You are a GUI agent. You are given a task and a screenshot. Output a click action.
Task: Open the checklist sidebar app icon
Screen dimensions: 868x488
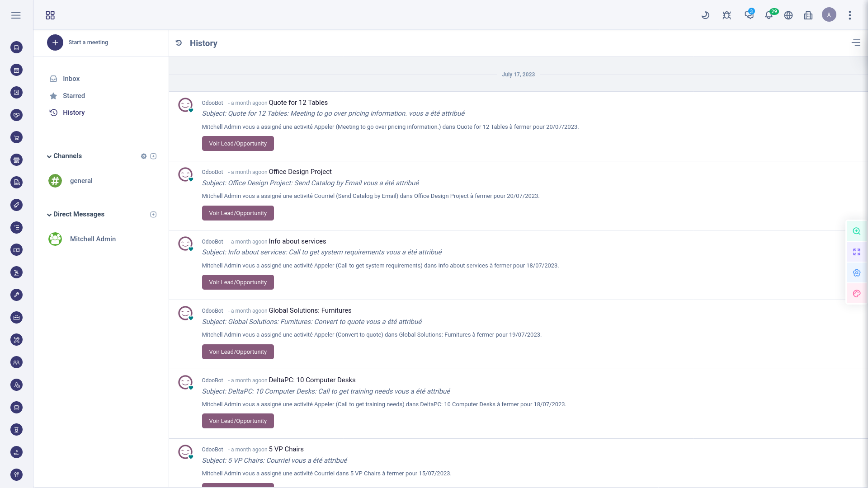(16, 228)
